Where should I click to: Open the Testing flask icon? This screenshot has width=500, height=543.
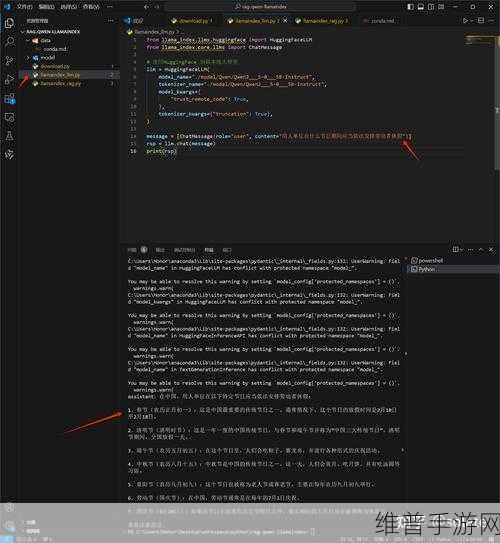point(9,136)
